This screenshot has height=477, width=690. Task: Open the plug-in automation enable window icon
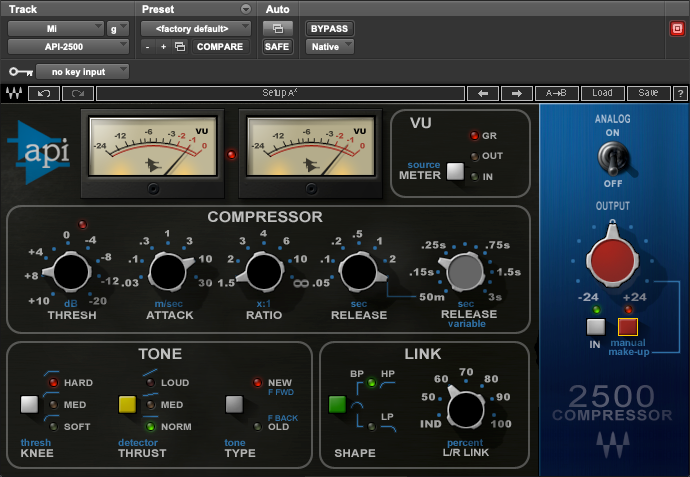click(278, 29)
